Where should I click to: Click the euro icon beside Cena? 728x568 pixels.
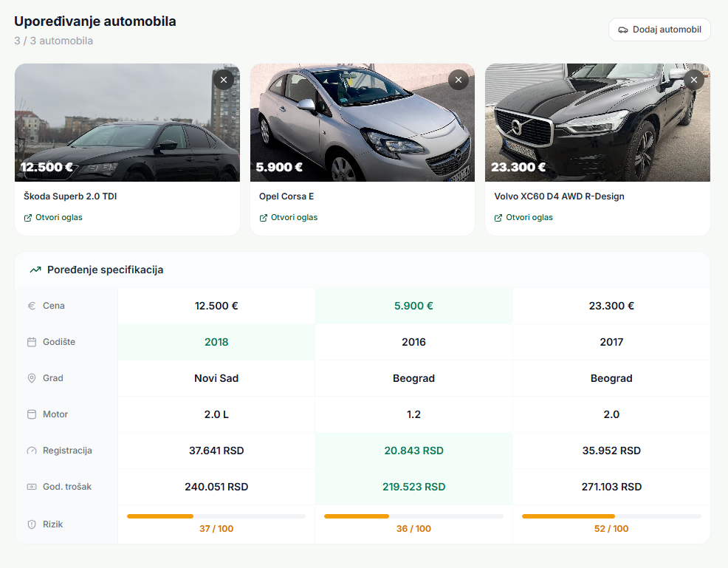[x=32, y=306]
